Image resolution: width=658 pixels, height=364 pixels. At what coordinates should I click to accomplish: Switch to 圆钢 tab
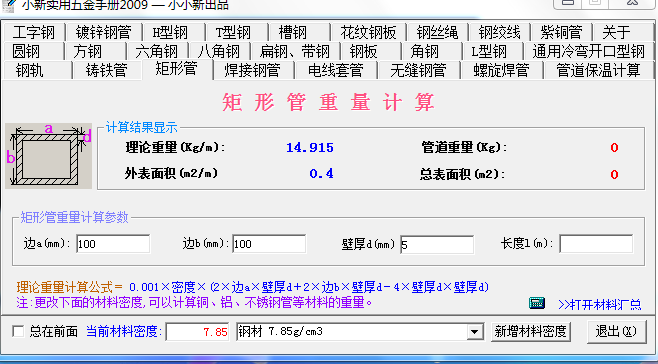[33, 51]
